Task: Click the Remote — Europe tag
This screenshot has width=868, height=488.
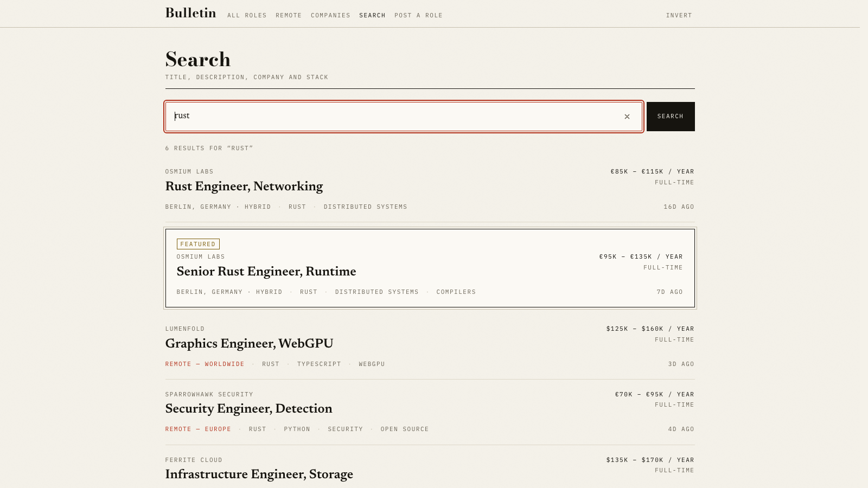Action: coord(198,429)
